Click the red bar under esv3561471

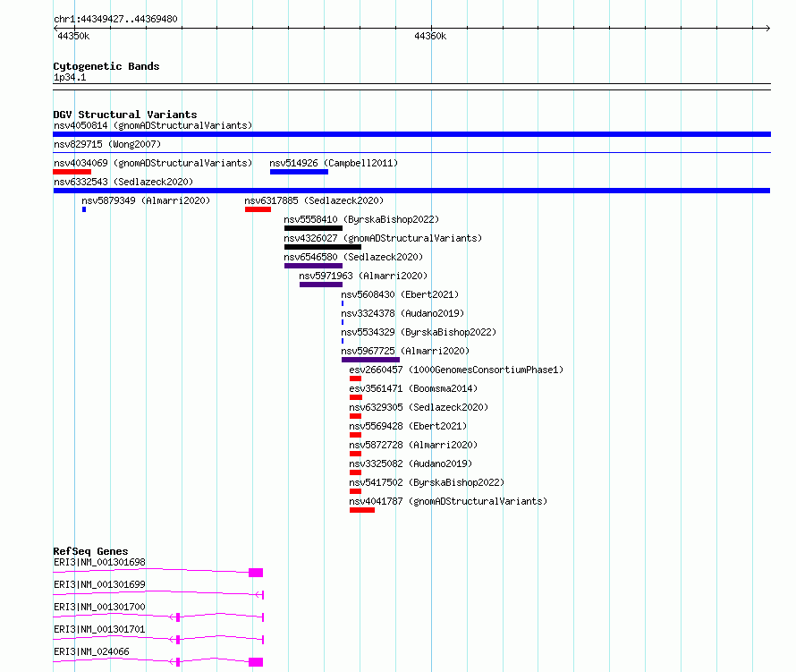356,397
